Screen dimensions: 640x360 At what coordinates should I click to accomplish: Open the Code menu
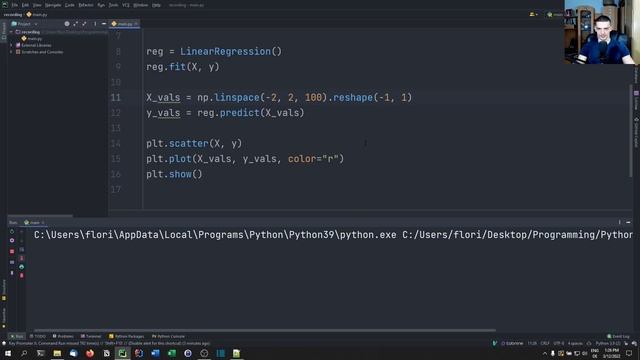pyautogui.click(x=70, y=5)
